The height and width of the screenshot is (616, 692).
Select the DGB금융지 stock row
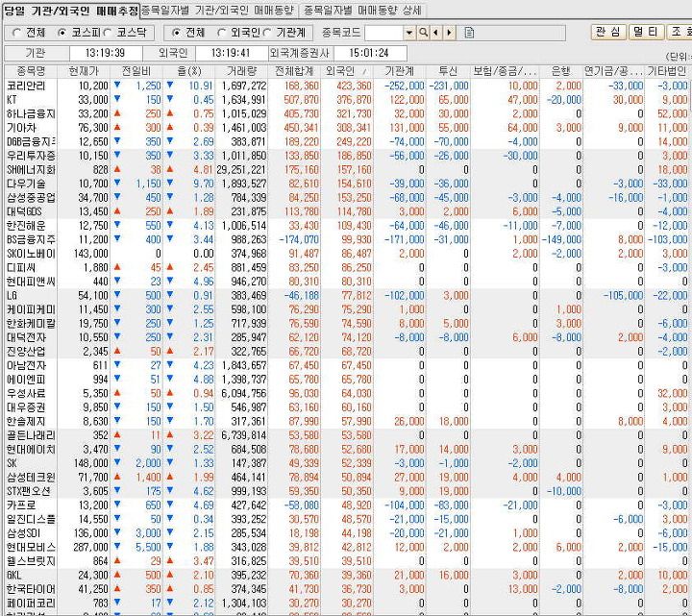click(346, 141)
